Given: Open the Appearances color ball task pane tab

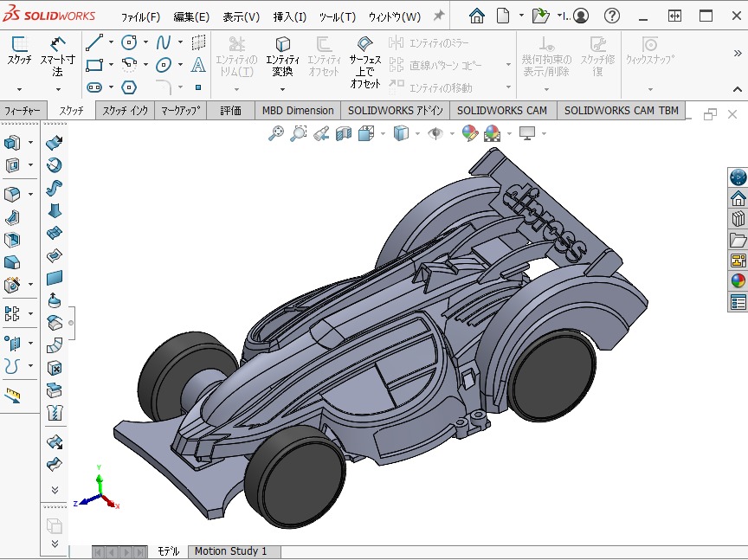Looking at the screenshot, I should point(738,281).
